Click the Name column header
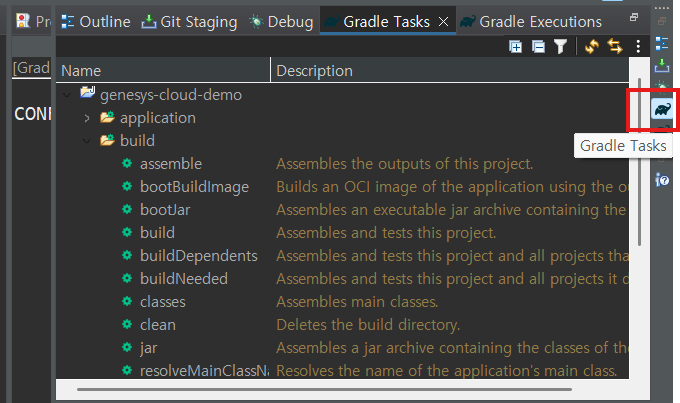The height and width of the screenshot is (403, 680). click(x=163, y=70)
